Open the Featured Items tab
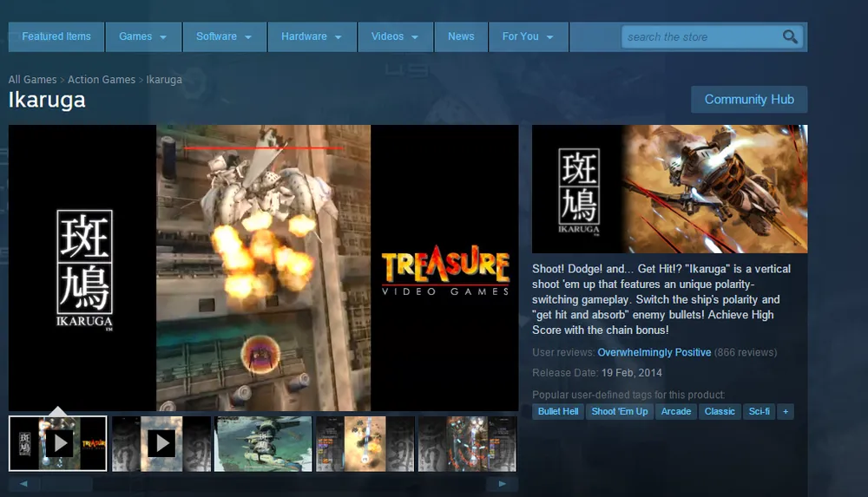Viewport: 868px width, 497px height. 56,36
